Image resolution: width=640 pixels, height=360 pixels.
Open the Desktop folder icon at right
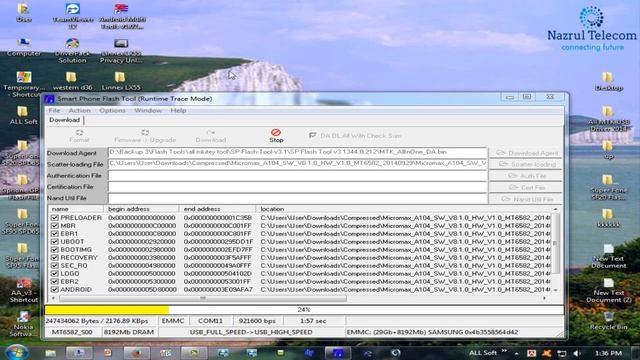tap(608, 81)
